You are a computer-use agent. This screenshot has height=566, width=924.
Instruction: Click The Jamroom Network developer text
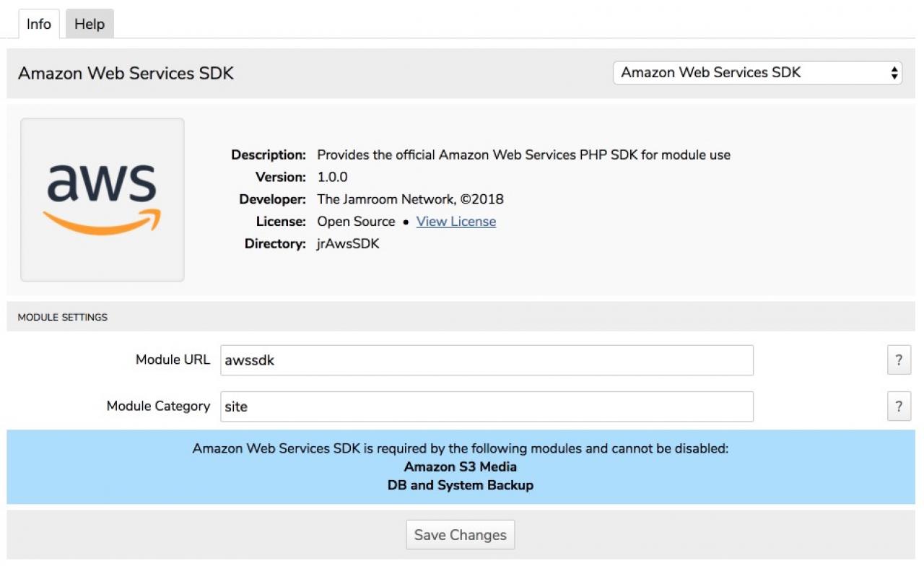pos(410,199)
